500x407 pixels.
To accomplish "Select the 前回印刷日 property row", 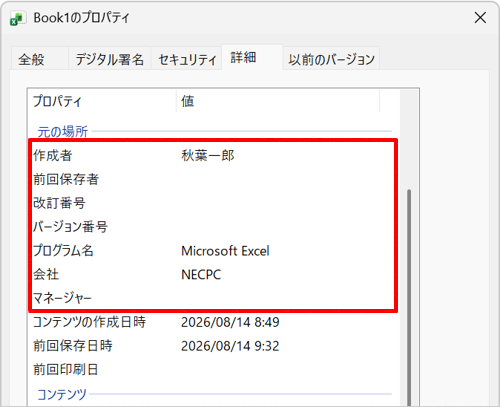I will click(x=213, y=370).
